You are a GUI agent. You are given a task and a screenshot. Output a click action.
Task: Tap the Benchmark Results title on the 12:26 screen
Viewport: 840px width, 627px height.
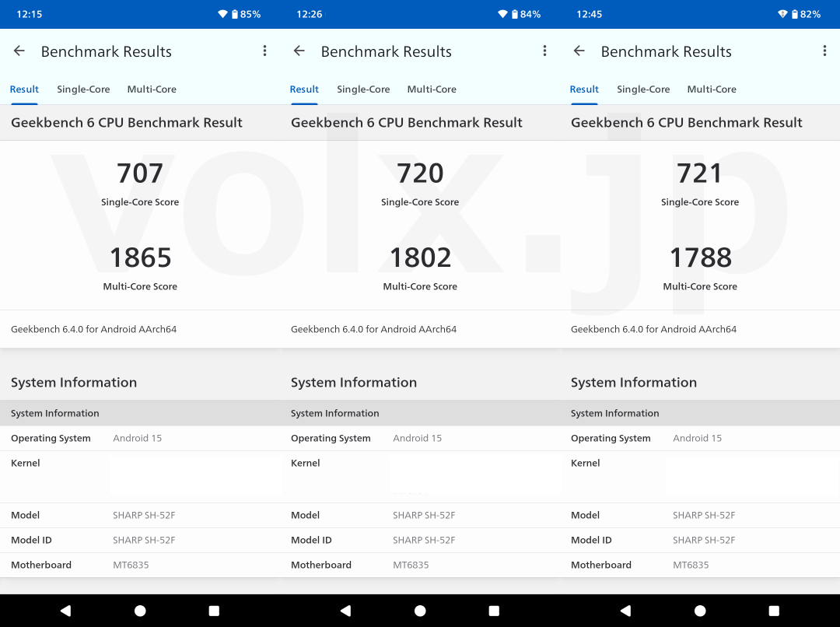[387, 51]
